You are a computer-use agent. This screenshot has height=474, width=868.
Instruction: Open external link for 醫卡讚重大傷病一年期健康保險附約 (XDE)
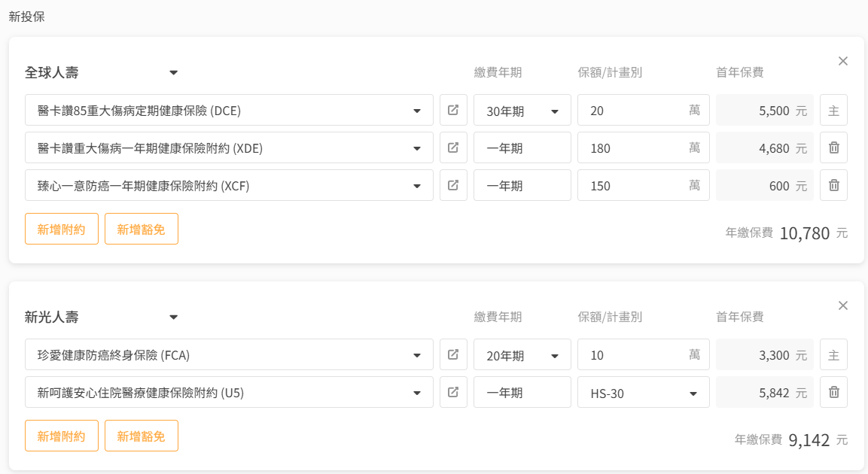(x=453, y=147)
